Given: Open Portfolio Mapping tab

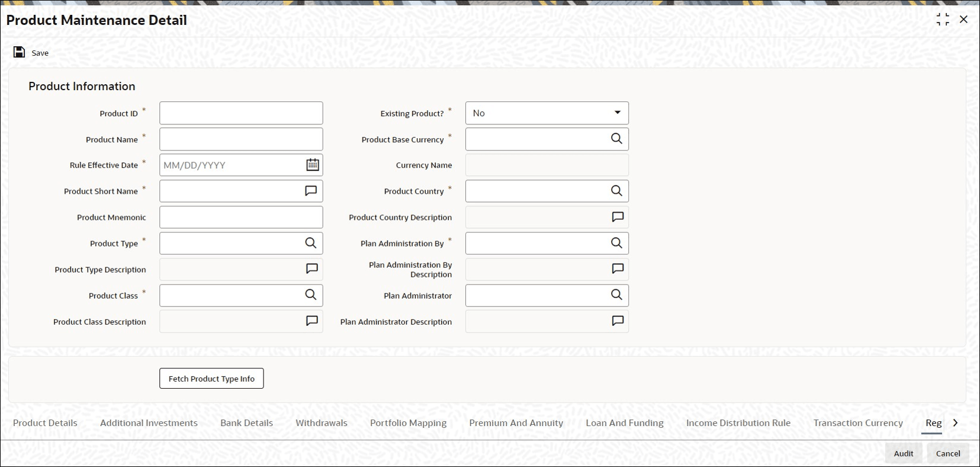Looking at the screenshot, I should click(408, 423).
